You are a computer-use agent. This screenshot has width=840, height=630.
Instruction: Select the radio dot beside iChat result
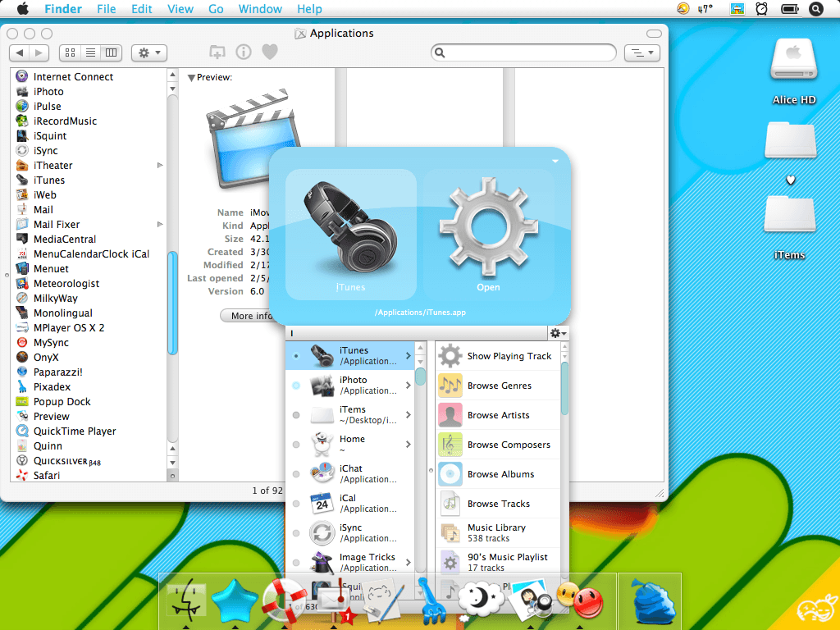point(296,473)
